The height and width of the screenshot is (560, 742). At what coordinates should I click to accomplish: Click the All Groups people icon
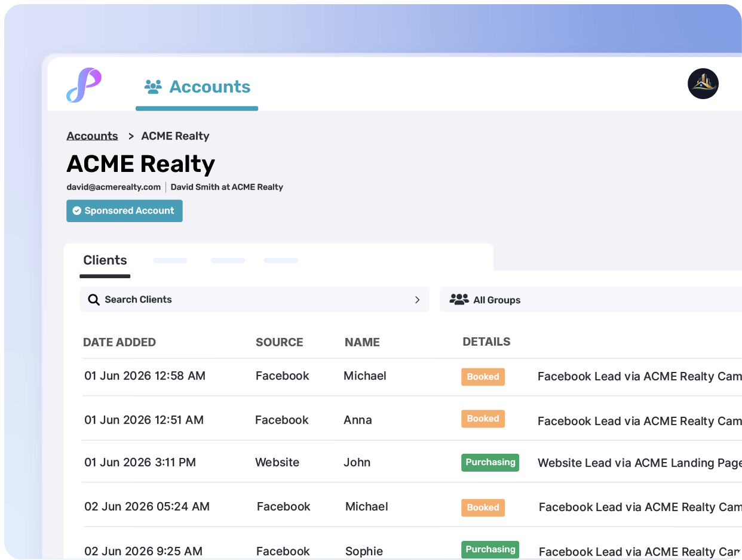coord(459,300)
